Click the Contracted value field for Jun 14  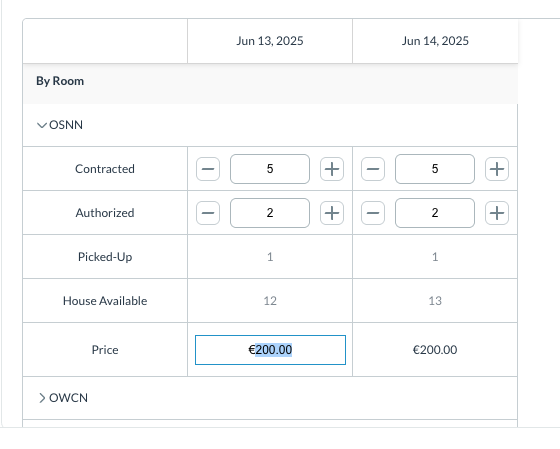click(x=435, y=169)
